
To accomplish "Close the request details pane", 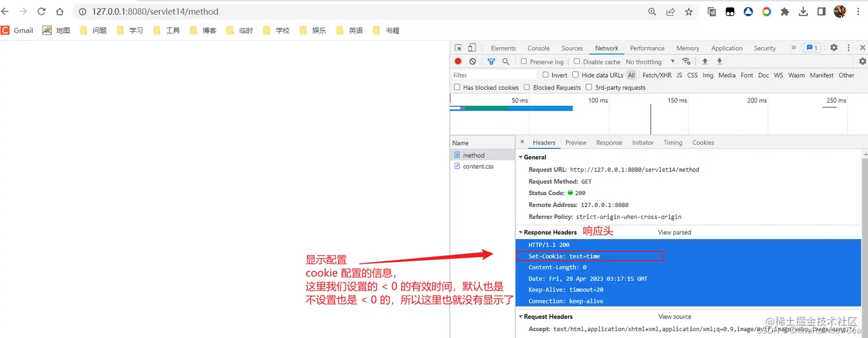I will click(522, 142).
